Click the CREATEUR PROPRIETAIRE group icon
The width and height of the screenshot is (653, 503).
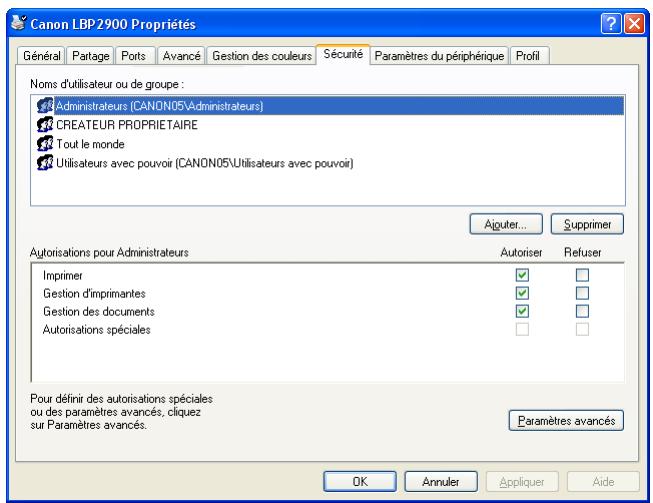pyautogui.click(x=45, y=125)
